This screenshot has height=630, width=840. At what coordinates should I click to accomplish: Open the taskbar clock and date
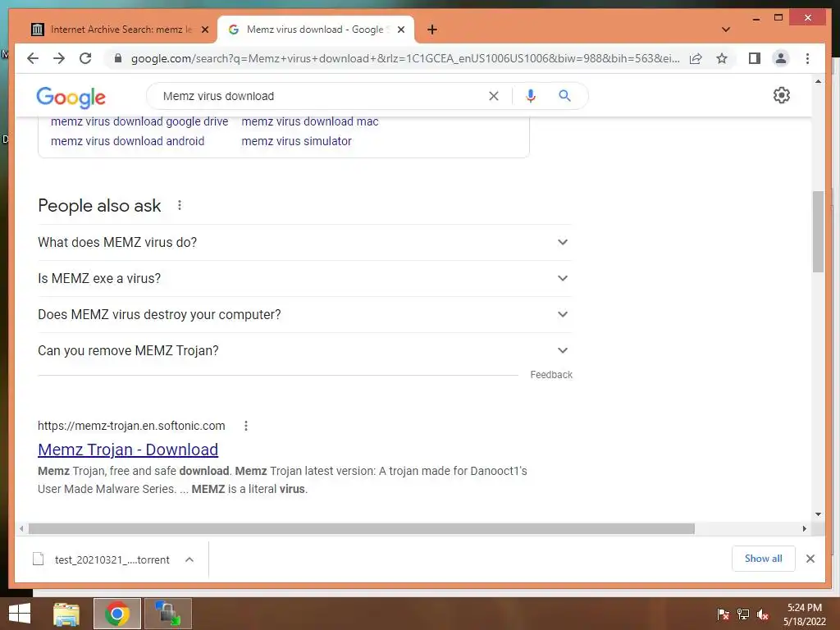804,614
